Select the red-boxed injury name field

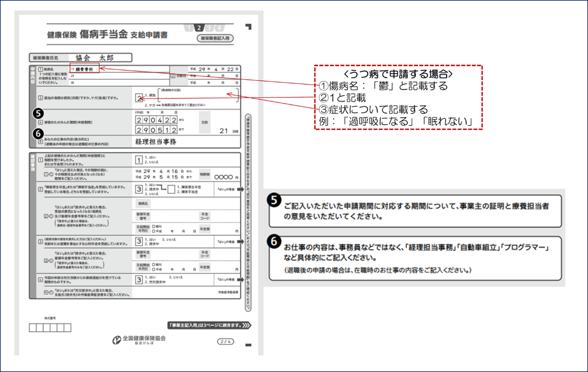(x=84, y=68)
